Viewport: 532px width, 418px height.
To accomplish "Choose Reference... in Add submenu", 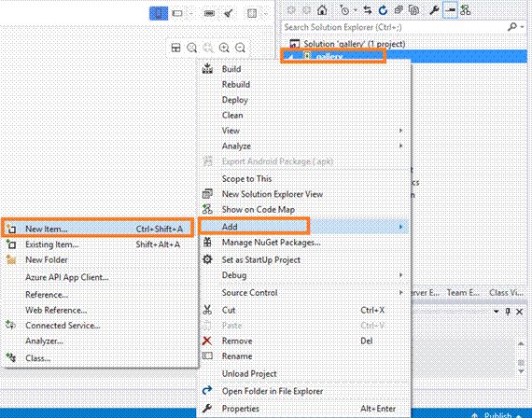I will (99, 295).
